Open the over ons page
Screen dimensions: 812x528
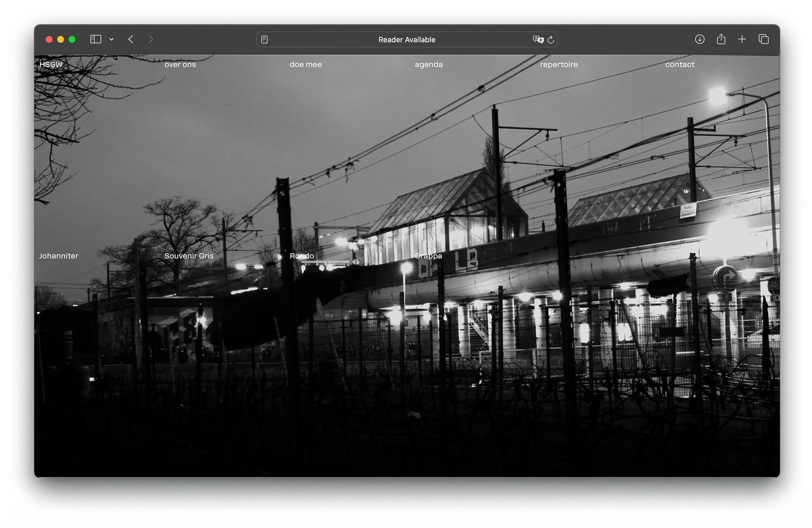[x=180, y=64]
